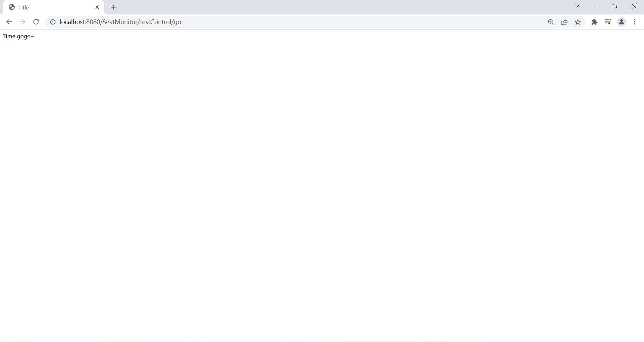This screenshot has width=644, height=342.
Task: Close the browser window
Action: coord(634,6)
